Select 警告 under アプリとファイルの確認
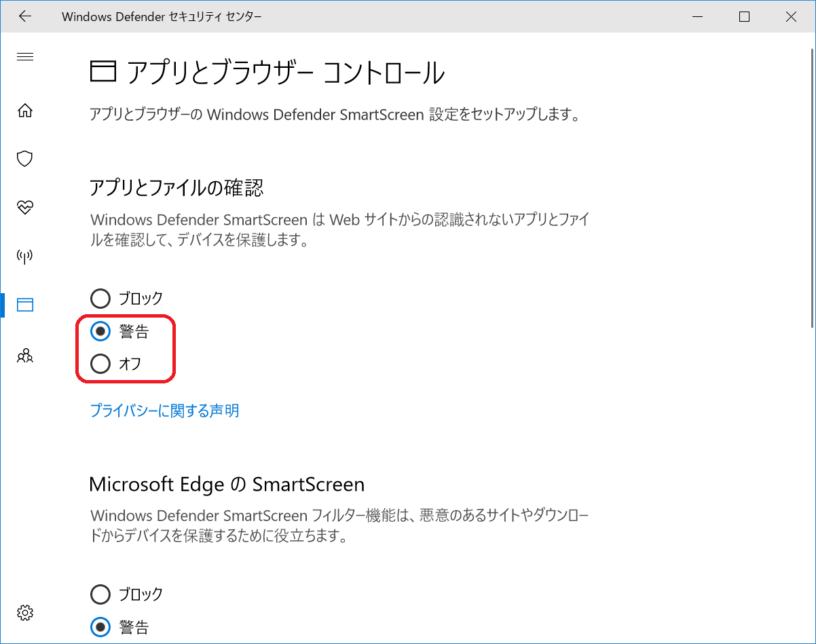This screenshot has height=644, width=816. pos(119,331)
